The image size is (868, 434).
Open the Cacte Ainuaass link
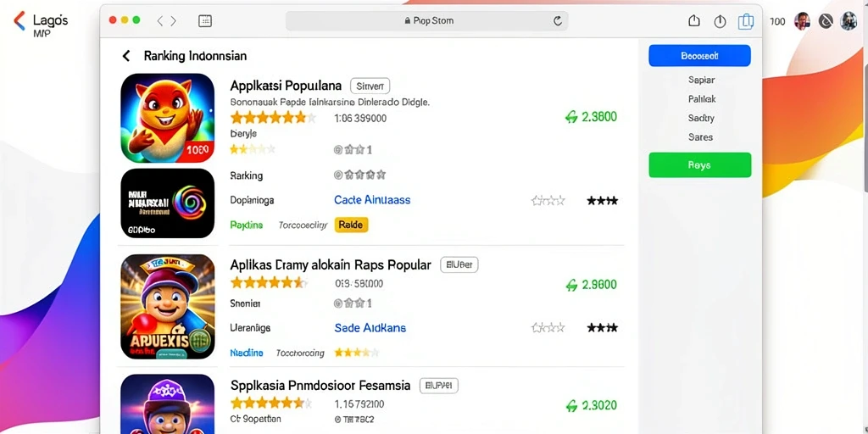[372, 200]
